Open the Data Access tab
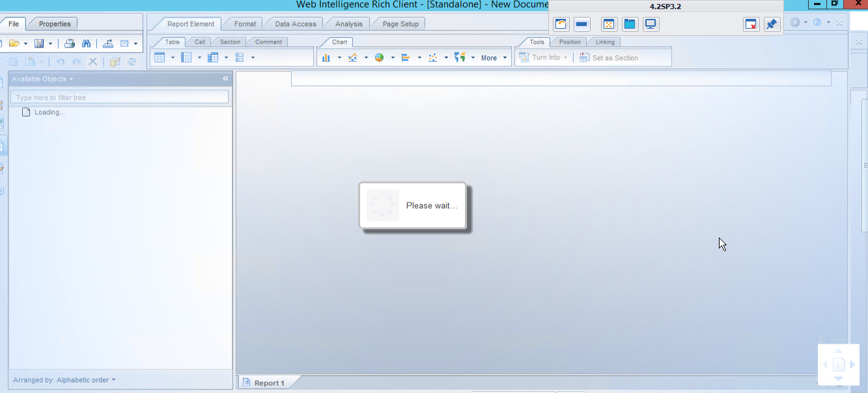868x393 pixels. 296,24
